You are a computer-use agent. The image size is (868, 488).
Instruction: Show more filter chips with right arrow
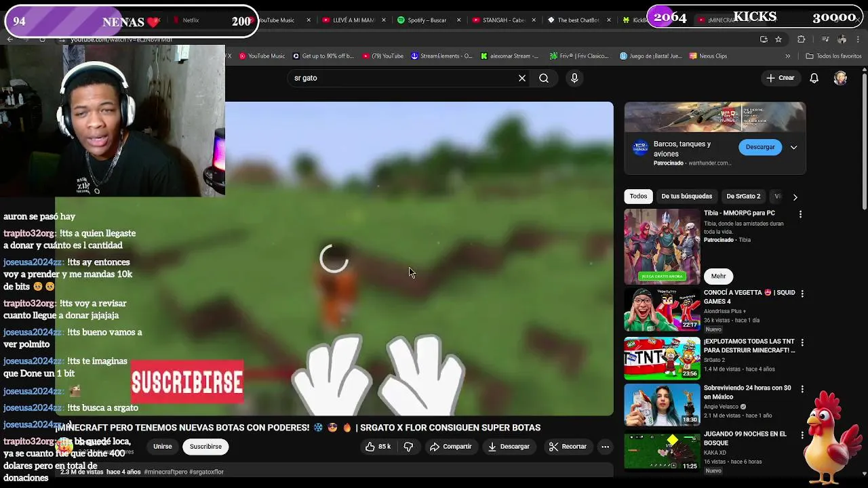coord(795,197)
